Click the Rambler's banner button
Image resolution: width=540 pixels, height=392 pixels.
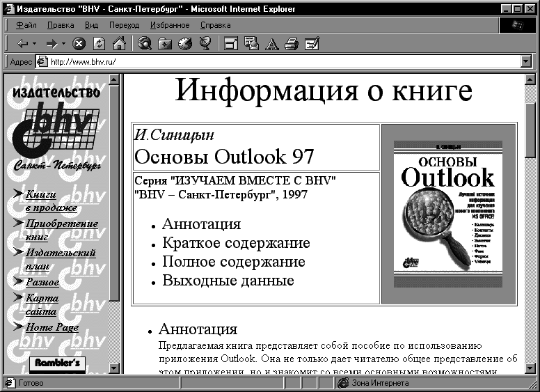pos(57,365)
